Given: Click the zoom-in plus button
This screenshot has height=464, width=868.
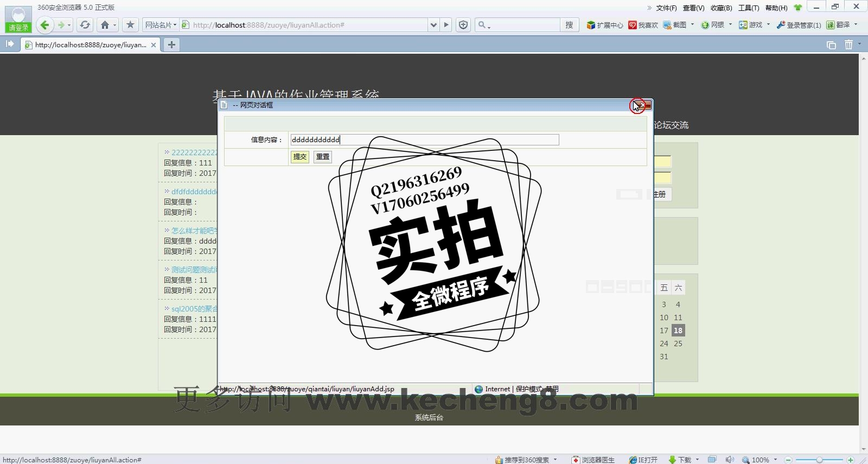Looking at the screenshot, I should (851, 460).
